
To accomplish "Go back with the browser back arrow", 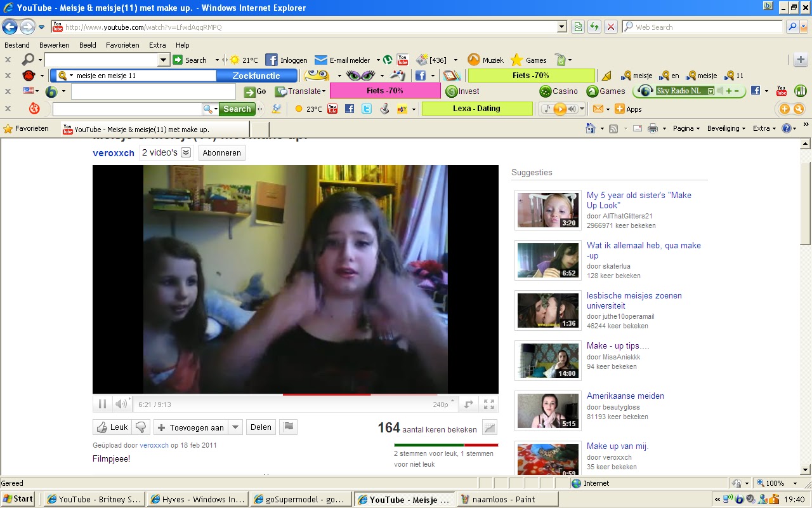I will point(10,27).
